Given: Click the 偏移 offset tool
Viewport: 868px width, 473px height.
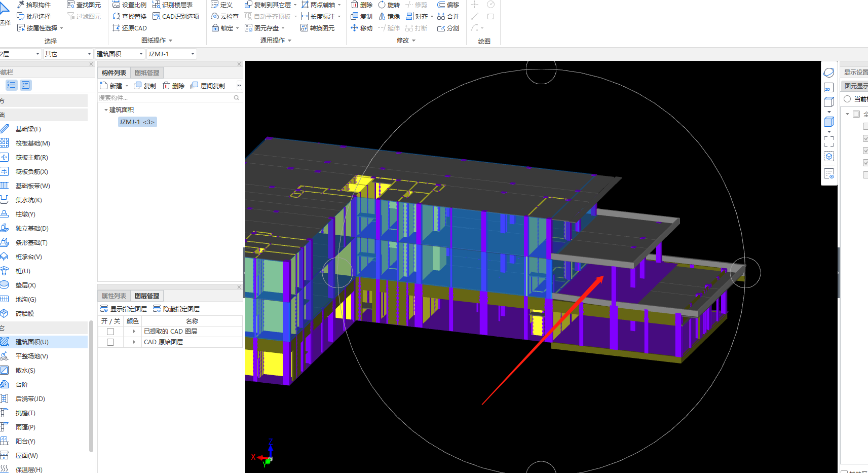Looking at the screenshot, I should (x=448, y=5).
